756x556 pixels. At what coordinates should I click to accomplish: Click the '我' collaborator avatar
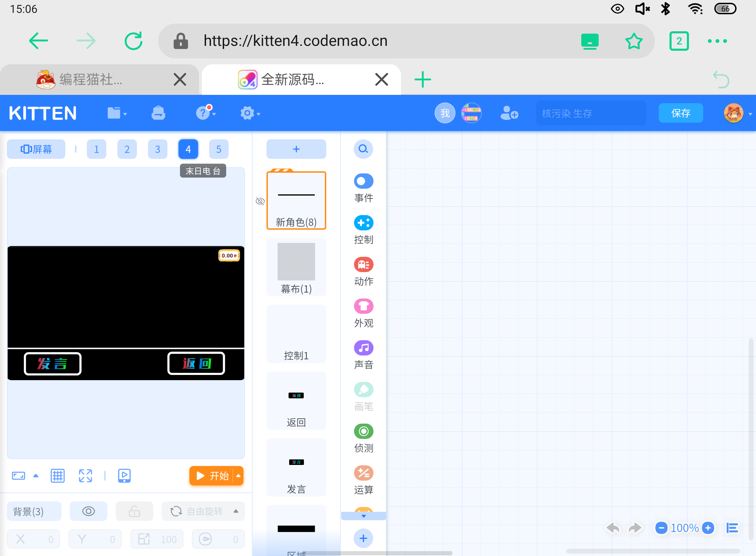pyautogui.click(x=445, y=113)
